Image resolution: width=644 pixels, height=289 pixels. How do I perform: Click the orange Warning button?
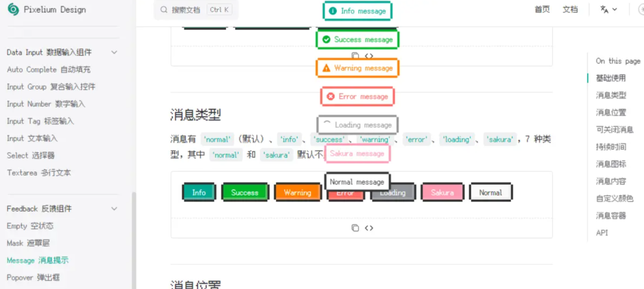point(298,192)
